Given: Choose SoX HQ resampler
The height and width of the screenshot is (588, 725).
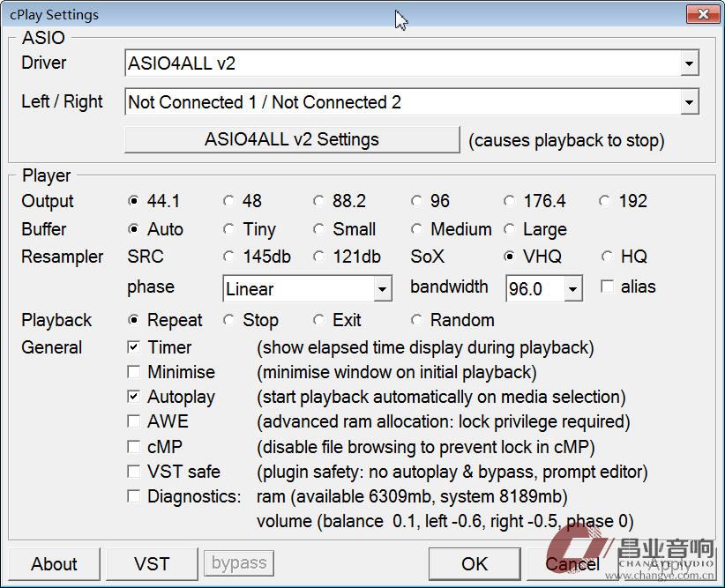Looking at the screenshot, I should point(607,257).
